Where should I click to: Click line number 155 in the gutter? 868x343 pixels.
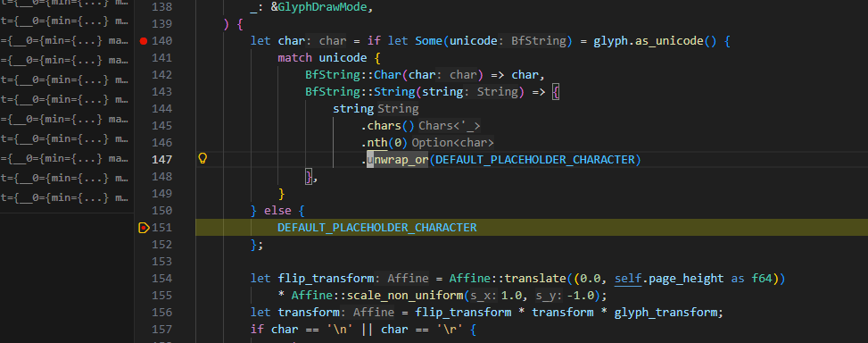pos(162,296)
